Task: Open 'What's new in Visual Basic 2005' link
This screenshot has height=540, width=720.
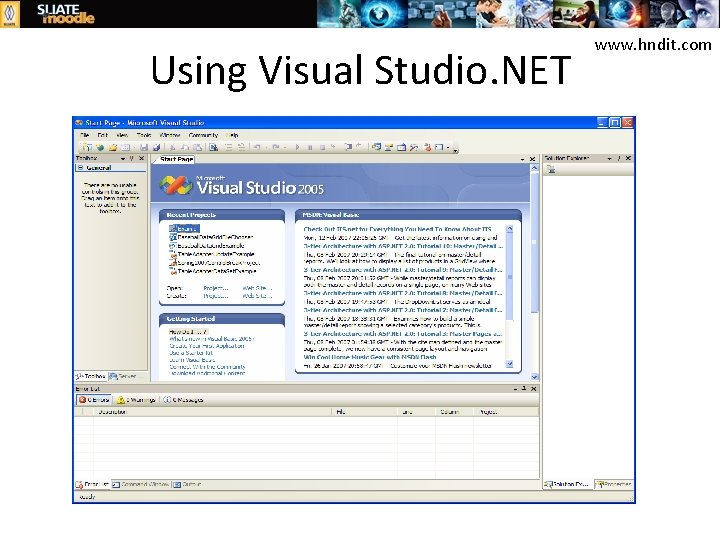Action: [x=211, y=339]
